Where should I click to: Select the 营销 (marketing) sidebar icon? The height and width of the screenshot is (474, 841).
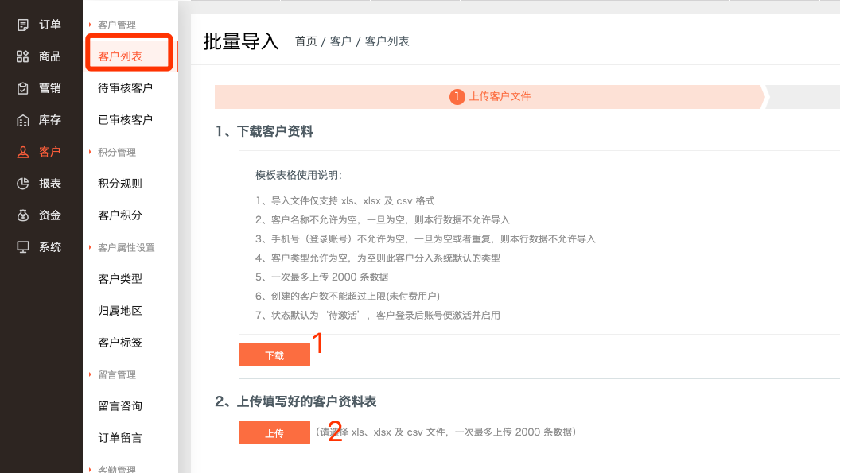[x=23, y=88]
